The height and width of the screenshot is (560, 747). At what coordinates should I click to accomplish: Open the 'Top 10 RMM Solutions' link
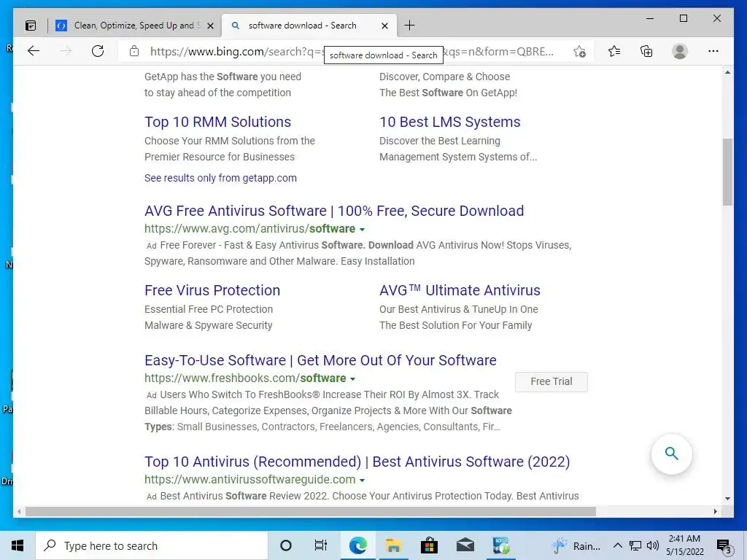pos(217,122)
